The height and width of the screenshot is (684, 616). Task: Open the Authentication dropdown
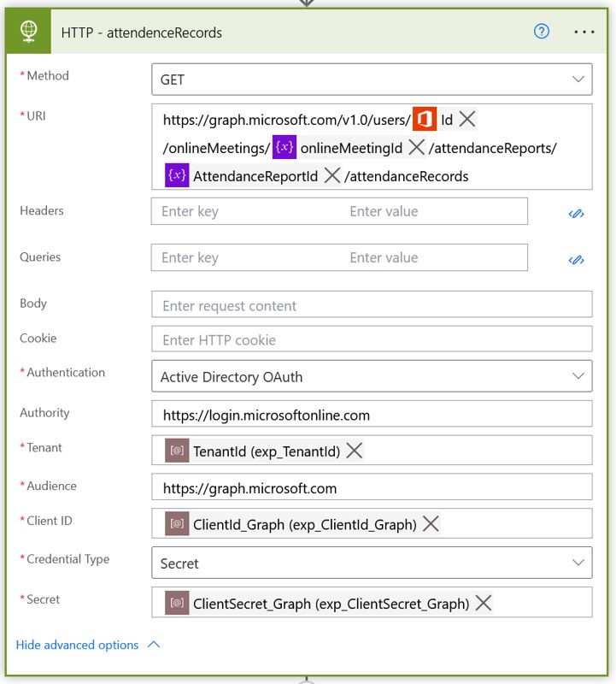pos(372,376)
